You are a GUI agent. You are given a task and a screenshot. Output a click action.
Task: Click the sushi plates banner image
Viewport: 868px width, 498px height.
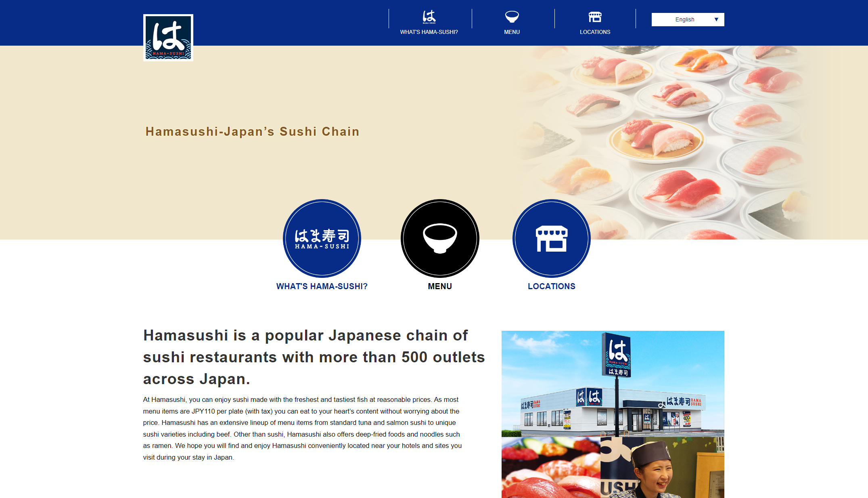662,142
